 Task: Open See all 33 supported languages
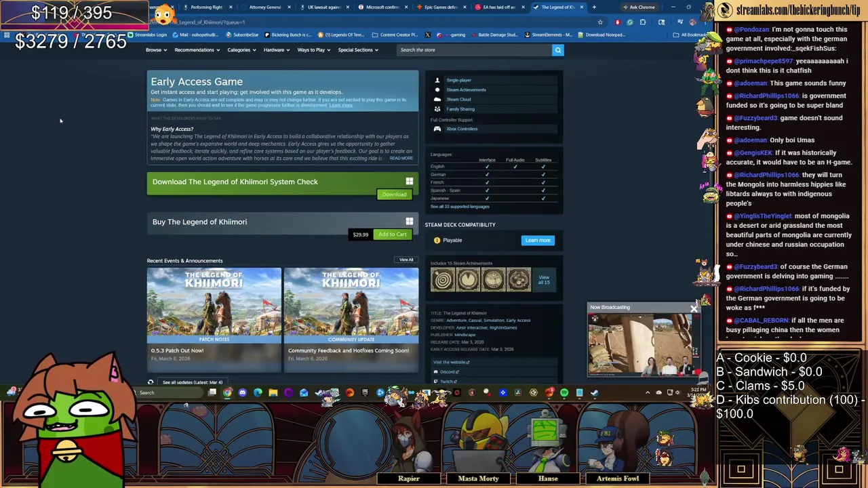[x=460, y=206]
